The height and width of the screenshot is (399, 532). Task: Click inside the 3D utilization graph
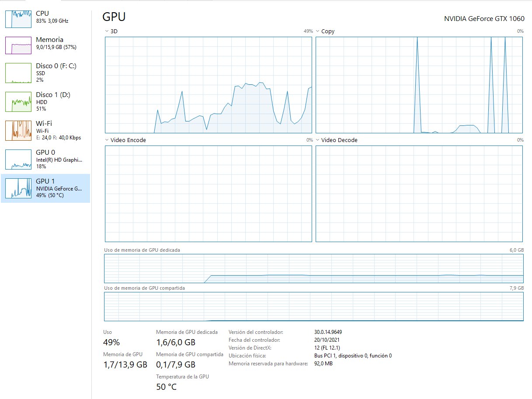208,85
